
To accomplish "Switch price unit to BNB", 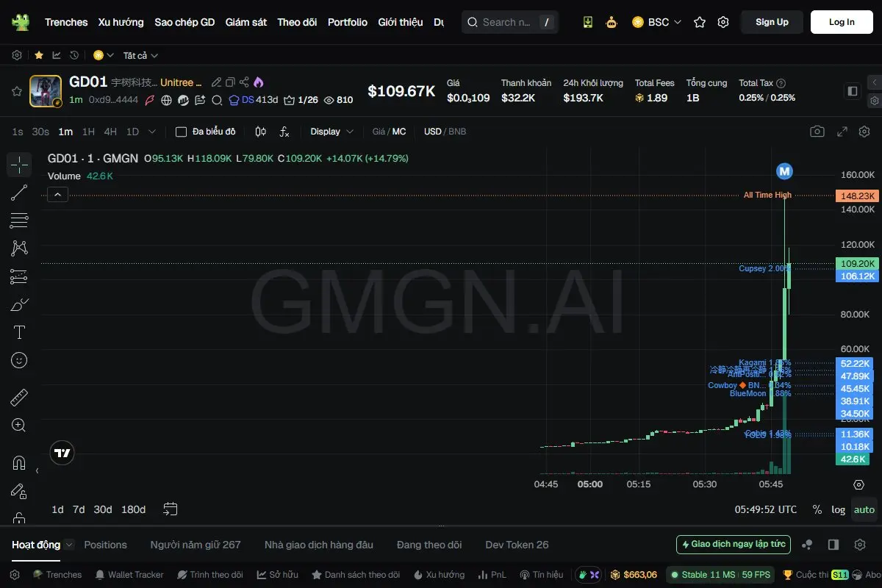I will tap(457, 132).
